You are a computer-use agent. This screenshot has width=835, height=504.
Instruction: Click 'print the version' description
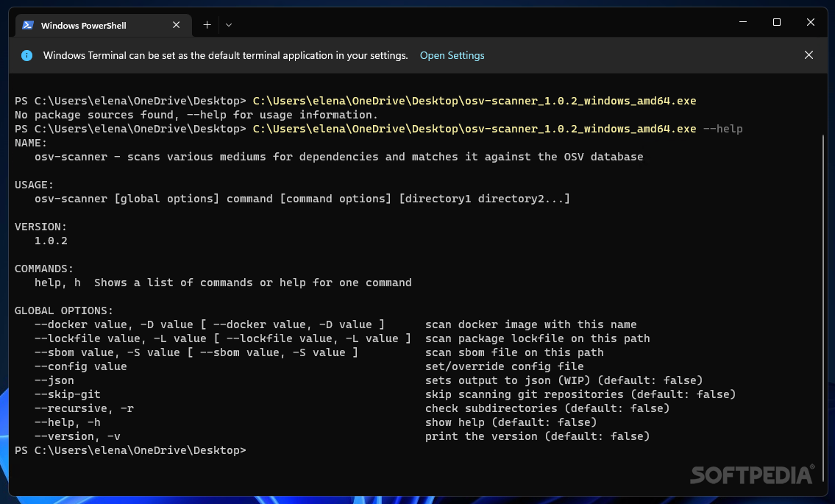coord(537,436)
